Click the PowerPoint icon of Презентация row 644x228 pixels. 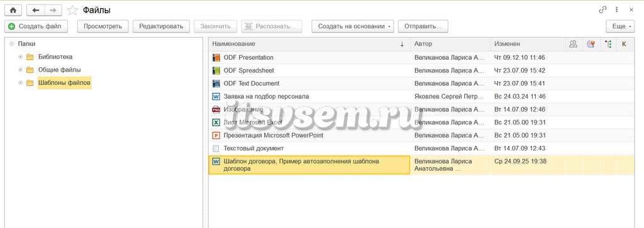(216, 135)
